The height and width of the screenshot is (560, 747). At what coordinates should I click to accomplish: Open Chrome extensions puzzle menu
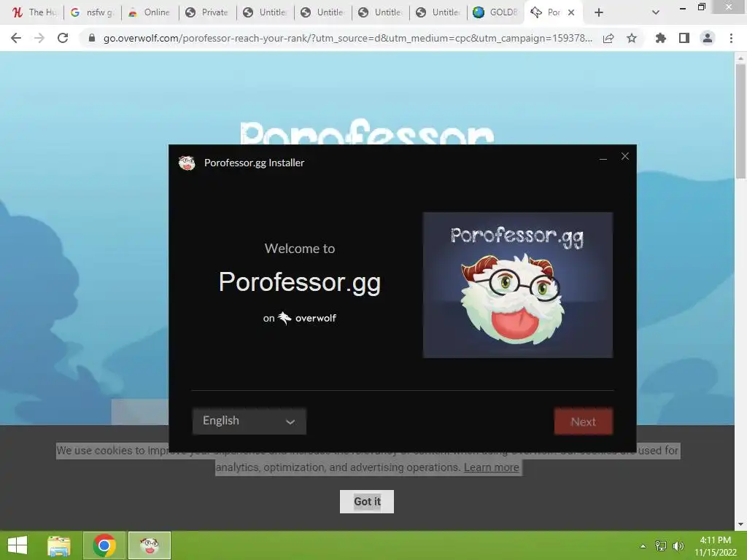point(661,38)
